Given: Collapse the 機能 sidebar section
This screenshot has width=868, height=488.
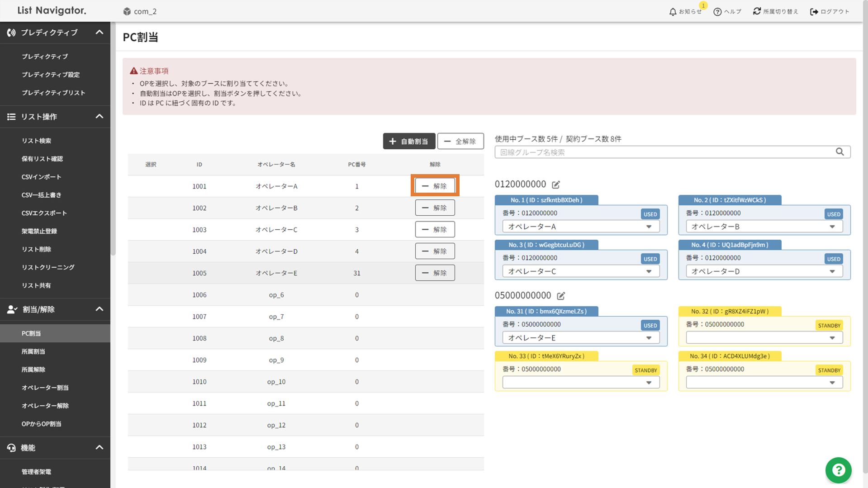Looking at the screenshot, I should 100,448.
